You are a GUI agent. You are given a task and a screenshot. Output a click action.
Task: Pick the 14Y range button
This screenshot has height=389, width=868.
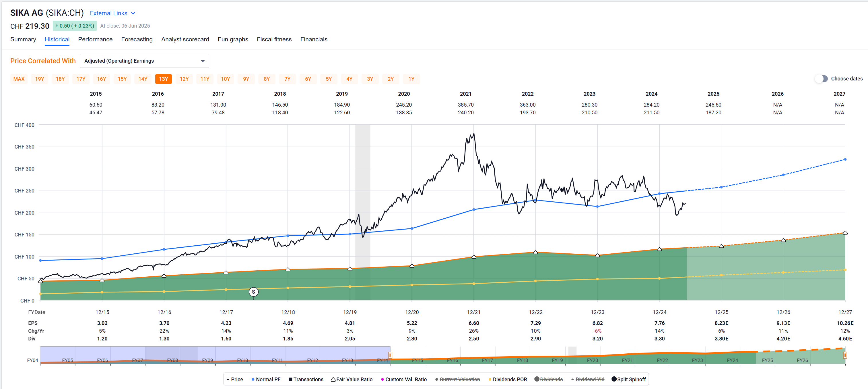tap(143, 79)
